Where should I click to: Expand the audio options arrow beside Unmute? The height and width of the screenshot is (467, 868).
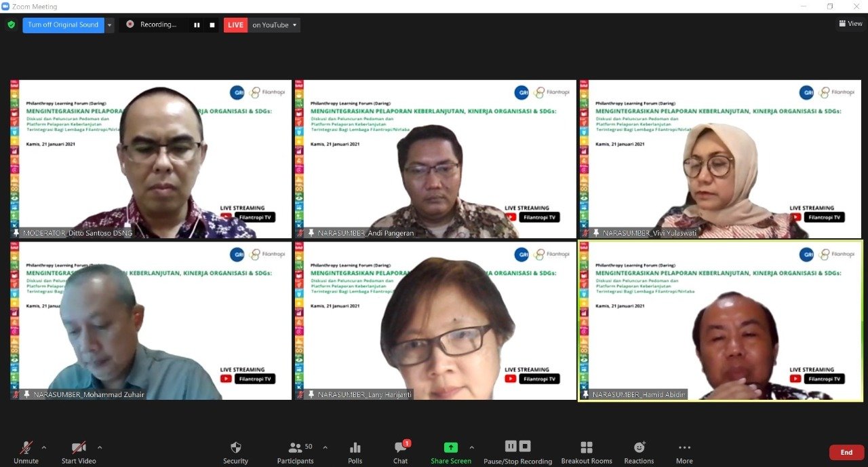pyautogui.click(x=44, y=447)
